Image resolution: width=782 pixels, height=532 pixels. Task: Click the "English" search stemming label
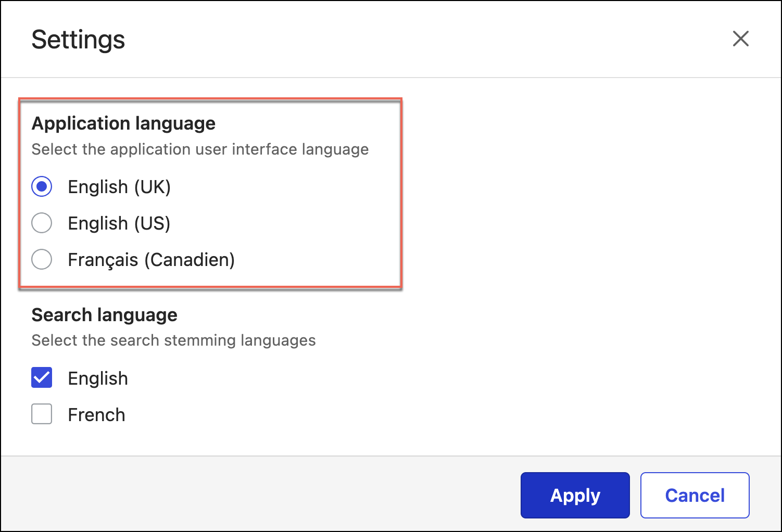point(98,378)
